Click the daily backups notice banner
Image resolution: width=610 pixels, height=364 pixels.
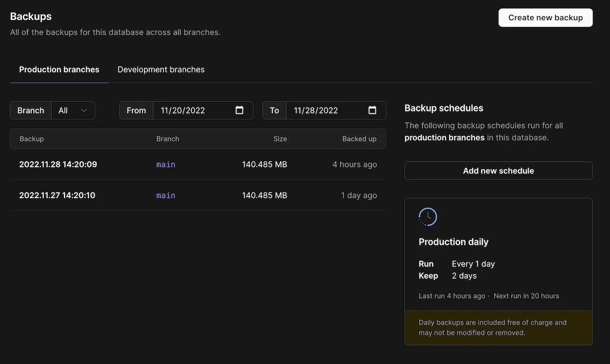(x=498, y=327)
